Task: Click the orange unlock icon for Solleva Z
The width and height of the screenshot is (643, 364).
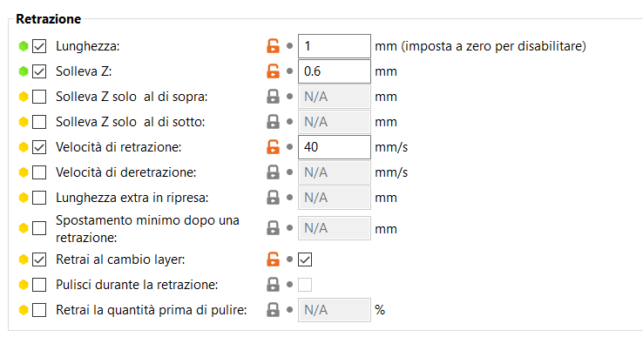Action: (273, 71)
